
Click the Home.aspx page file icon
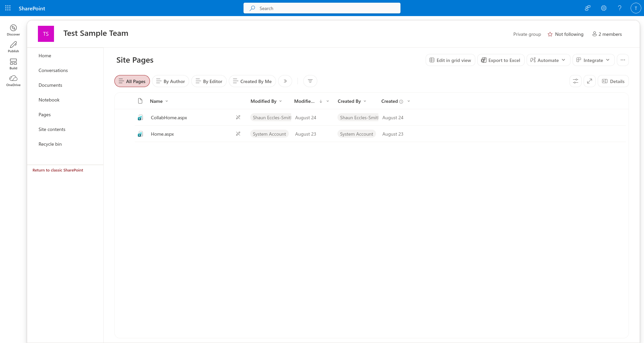141,134
